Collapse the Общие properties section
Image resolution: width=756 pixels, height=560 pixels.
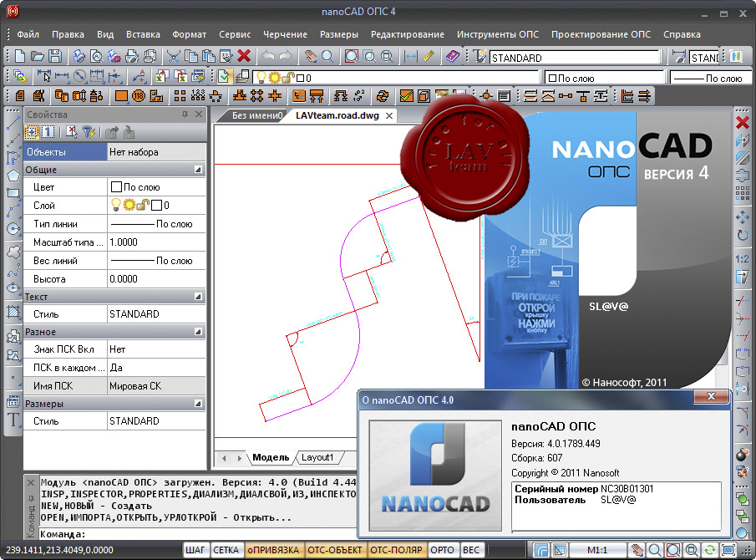(198, 170)
